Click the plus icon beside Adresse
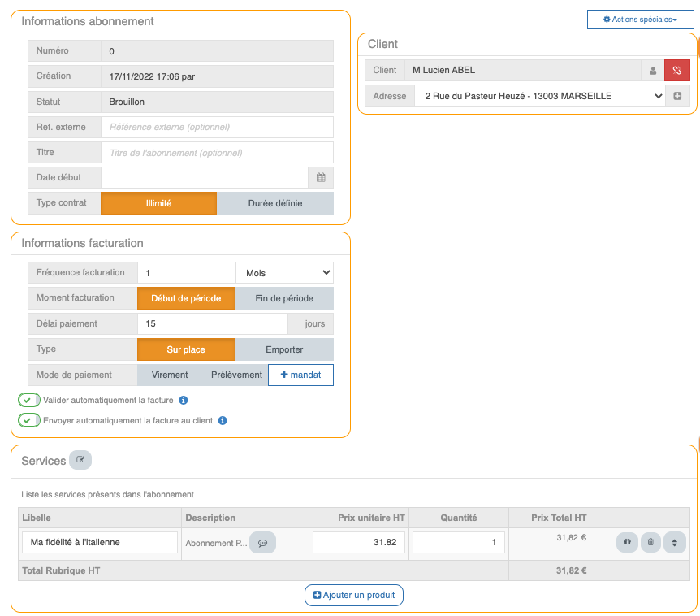The image size is (700, 616). (677, 96)
